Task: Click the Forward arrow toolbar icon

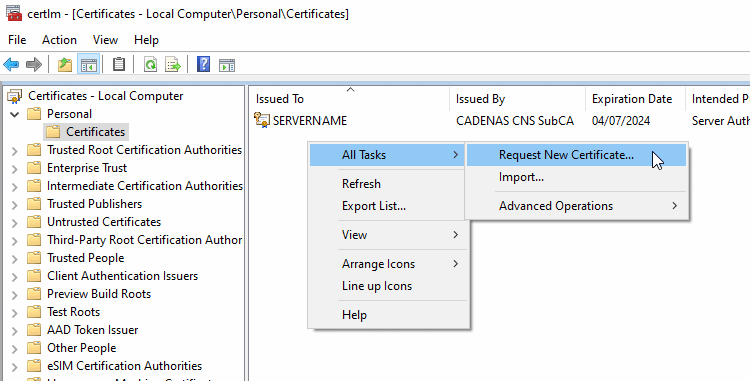Action: tap(33, 65)
